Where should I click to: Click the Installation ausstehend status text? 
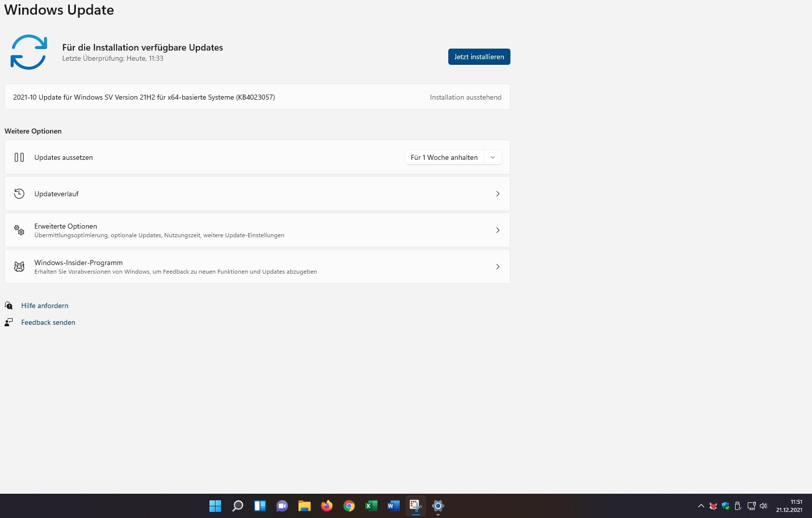tap(465, 97)
